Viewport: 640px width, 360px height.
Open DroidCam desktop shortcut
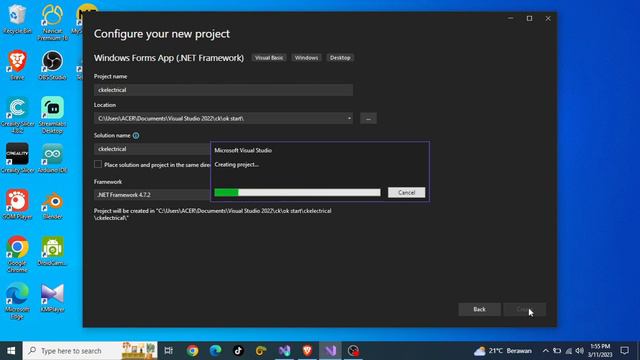point(52,251)
